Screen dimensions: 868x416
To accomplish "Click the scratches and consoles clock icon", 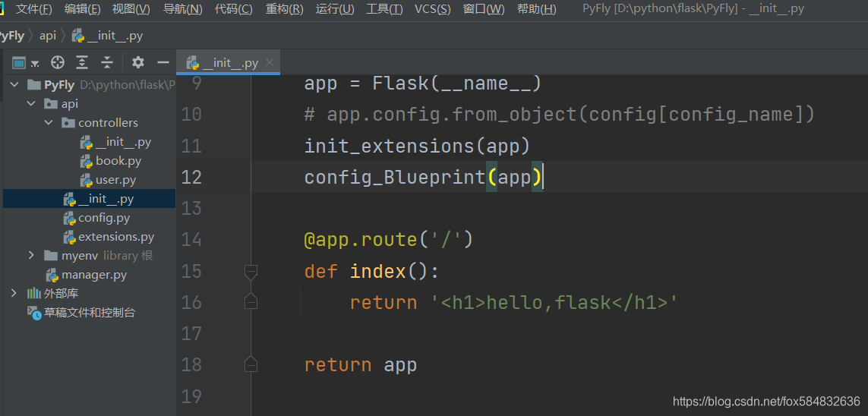I will (33, 313).
